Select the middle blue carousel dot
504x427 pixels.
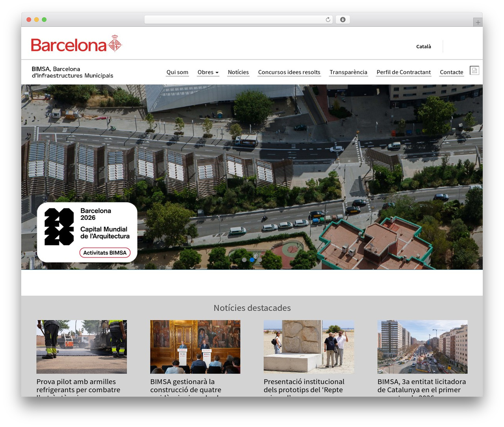[x=252, y=260]
